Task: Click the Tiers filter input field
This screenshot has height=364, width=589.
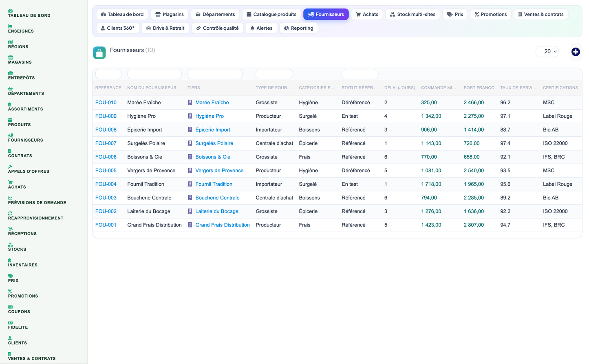Action: pyautogui.click(x=215, y=74)
